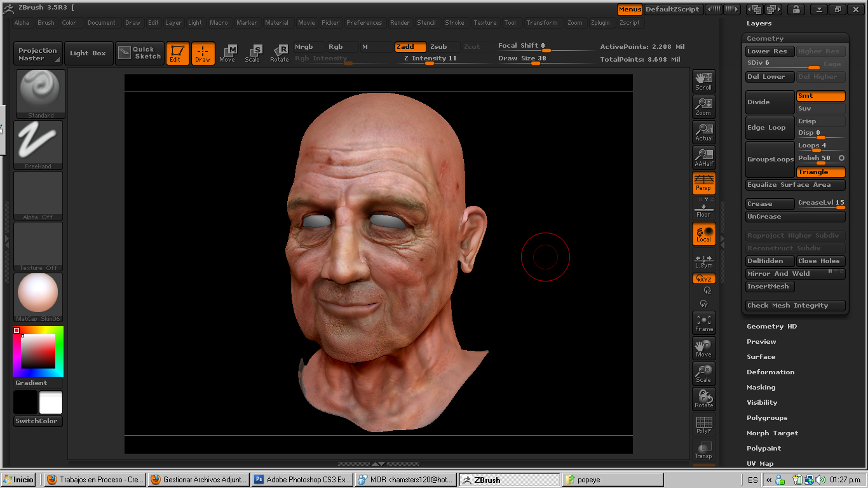Expand the Geometry HD section
The width and height of the screenshot is (868, 488).
click(771, 327)
